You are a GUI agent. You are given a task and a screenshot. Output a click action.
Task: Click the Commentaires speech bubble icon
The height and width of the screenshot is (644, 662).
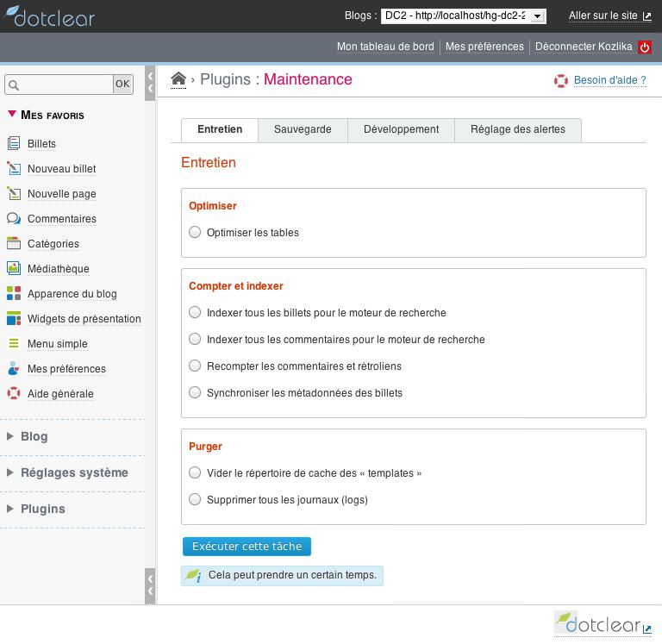point(13,219)
